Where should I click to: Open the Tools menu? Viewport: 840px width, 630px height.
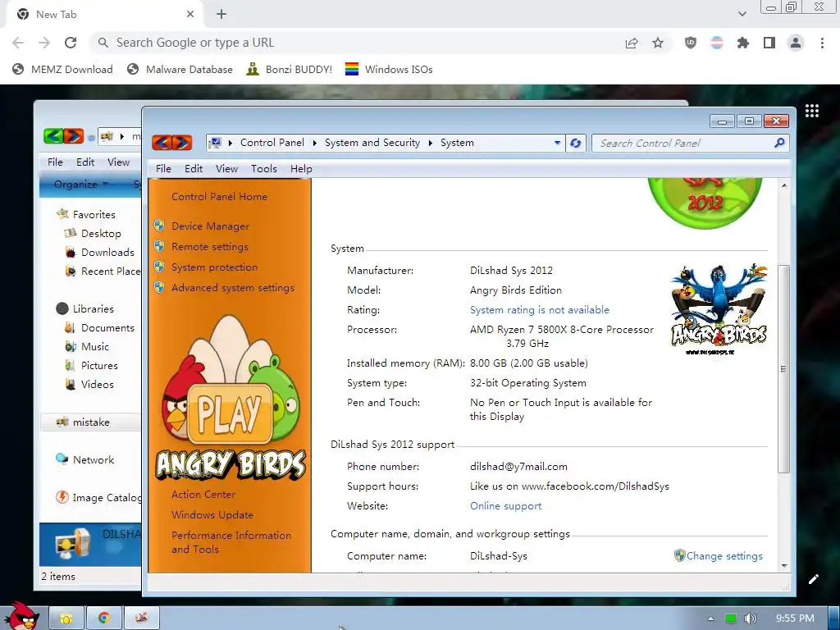point(264,169)
